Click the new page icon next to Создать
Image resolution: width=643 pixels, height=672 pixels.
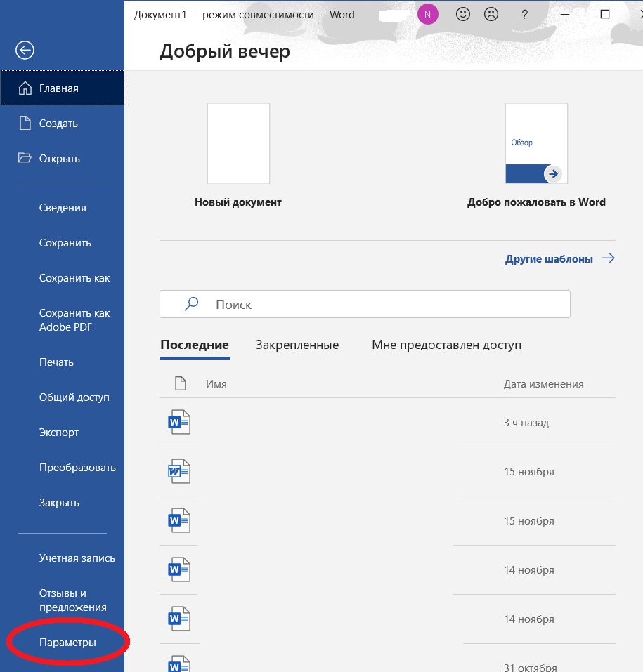(25, 123)
